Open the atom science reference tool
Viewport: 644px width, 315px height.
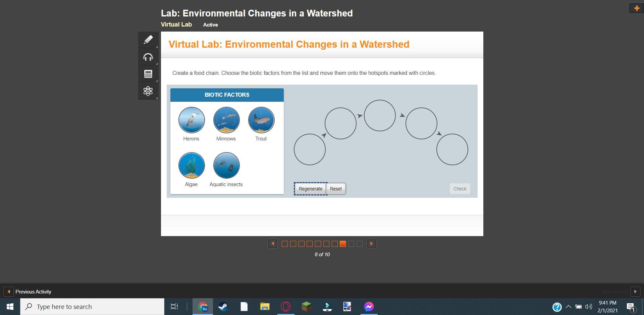(148, 91)
